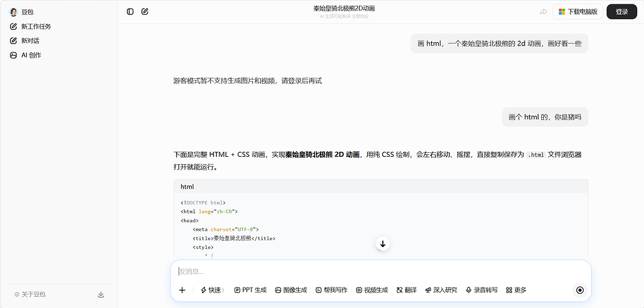Screen dimensions: 644x308
Task: Click the <!DOCTYPE html> code line
Action: (203, 202)
